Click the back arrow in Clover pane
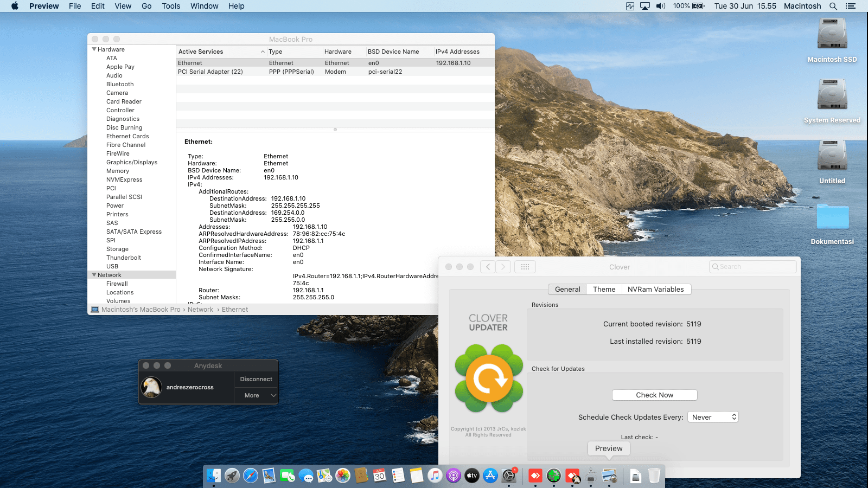 pos(488,267)
